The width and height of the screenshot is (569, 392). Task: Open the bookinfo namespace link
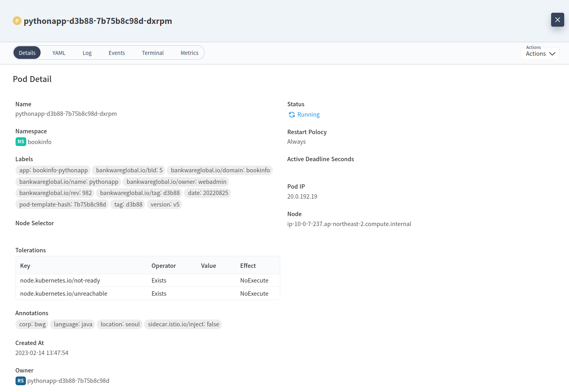click(x=39, y=142)
